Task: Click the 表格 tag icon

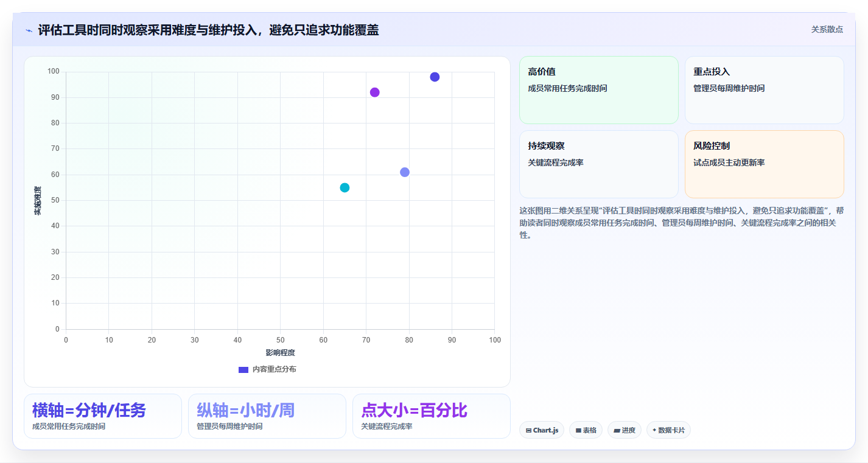Action: point(578,430)
